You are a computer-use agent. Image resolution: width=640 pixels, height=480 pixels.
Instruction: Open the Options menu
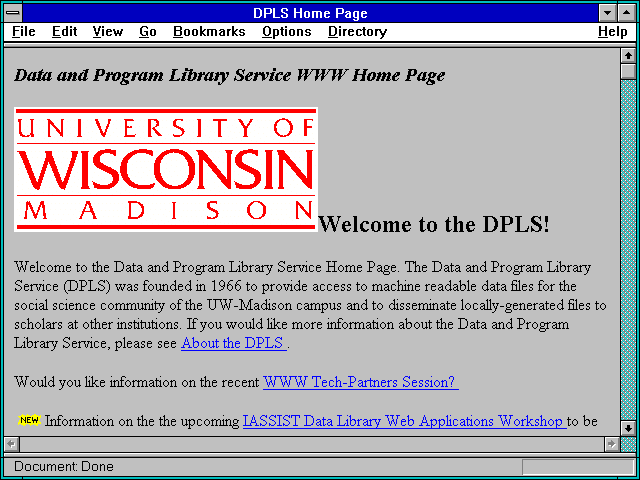(x=287, y=32)
